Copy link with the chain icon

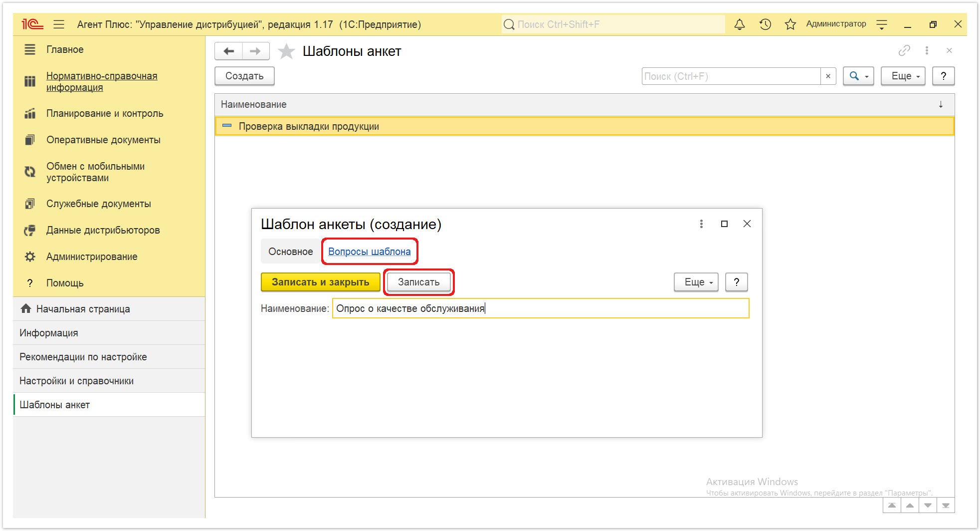point(904,50)
